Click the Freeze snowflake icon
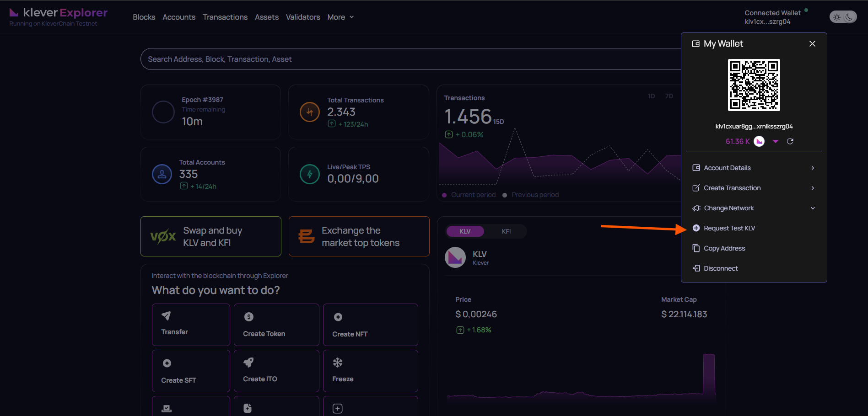The width and height of the screenshot is (868, 416). pyautogui.click(x=337, y=363)
